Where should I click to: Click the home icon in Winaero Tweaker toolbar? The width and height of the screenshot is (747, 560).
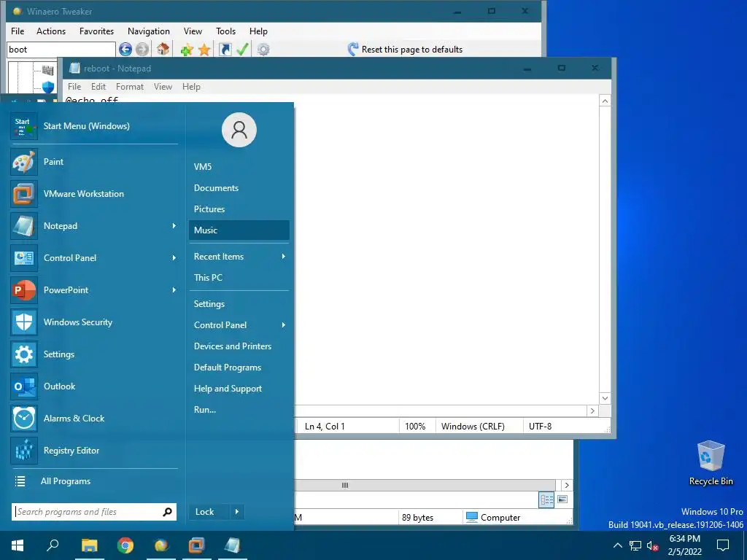pos(163,49)
